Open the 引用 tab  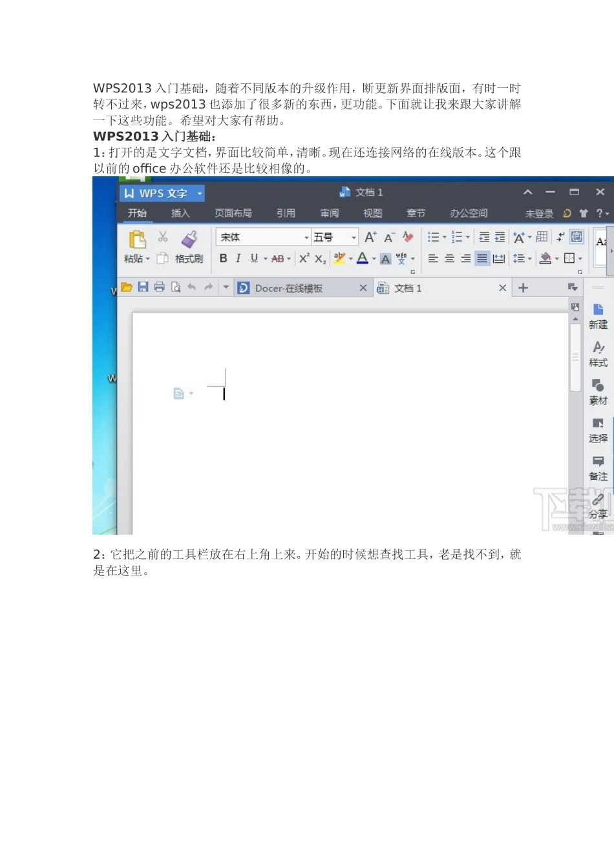[286, 213]
